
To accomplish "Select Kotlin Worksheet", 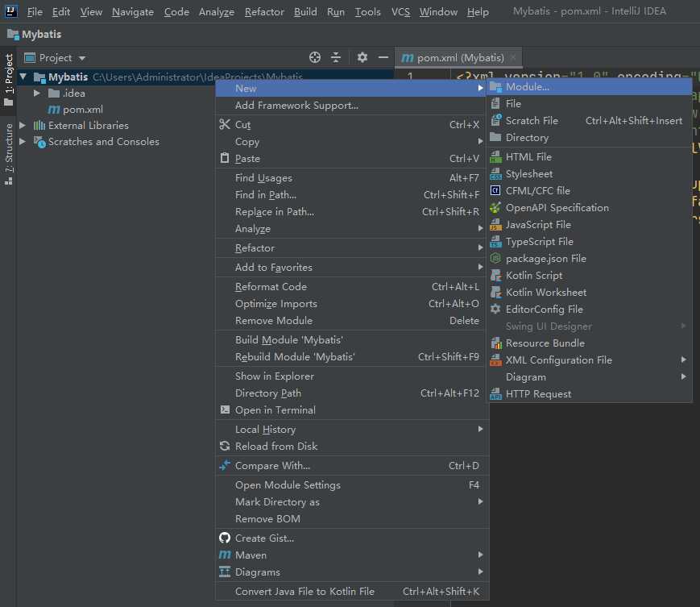I will (x=590, y=292).
